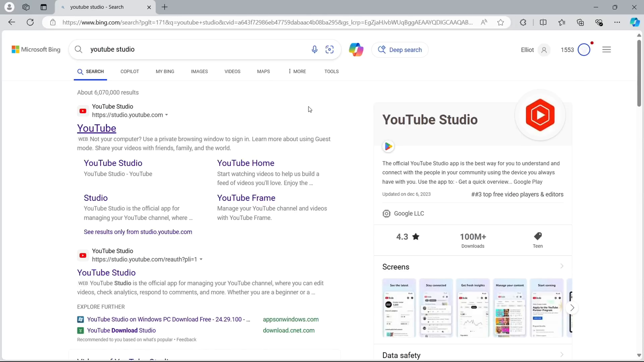The image size is (644, 362).
Task: Open the YouTube Frame sublink
Action: coord(246,198)
